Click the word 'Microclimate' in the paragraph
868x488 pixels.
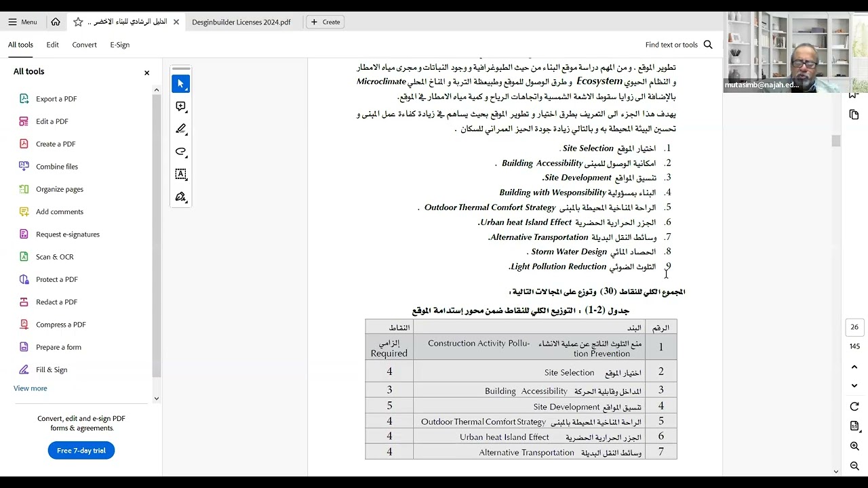381,81
